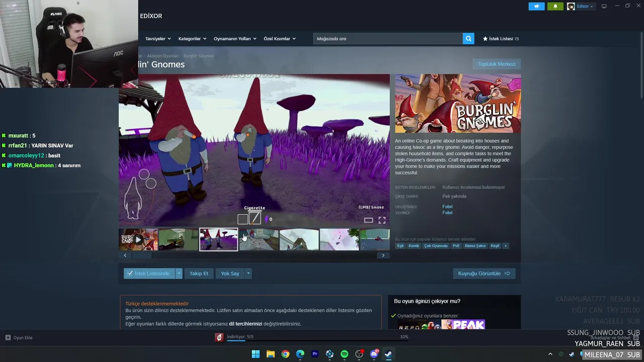Open the Big Picture monitor icon

point(604,6)
